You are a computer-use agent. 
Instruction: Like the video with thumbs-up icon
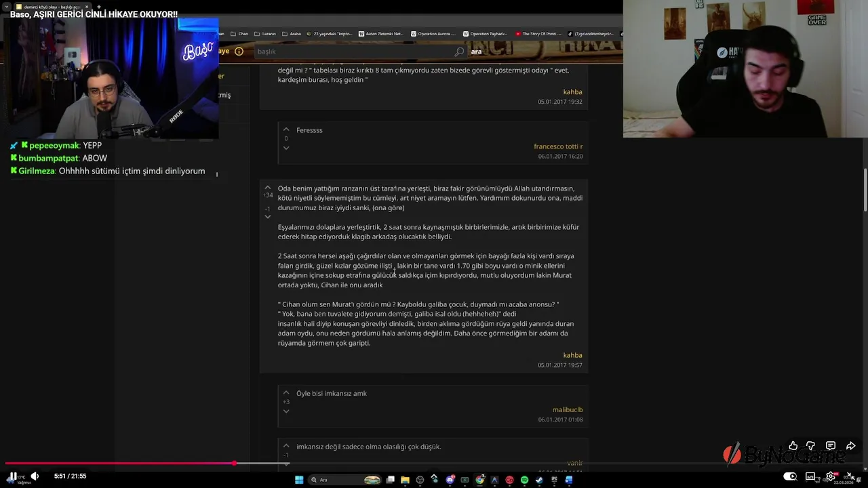coord(793,446)
